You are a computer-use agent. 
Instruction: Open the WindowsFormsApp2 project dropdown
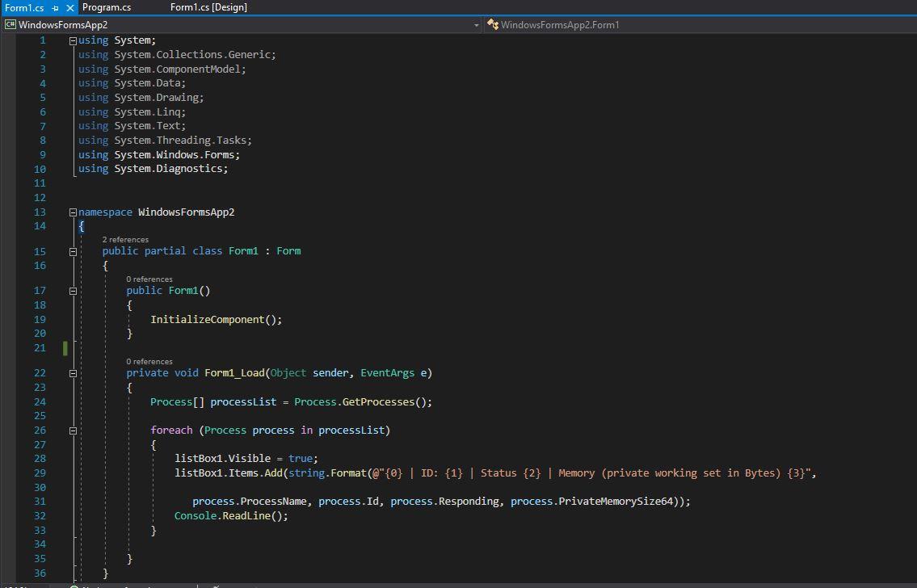[x=477, y=25]
